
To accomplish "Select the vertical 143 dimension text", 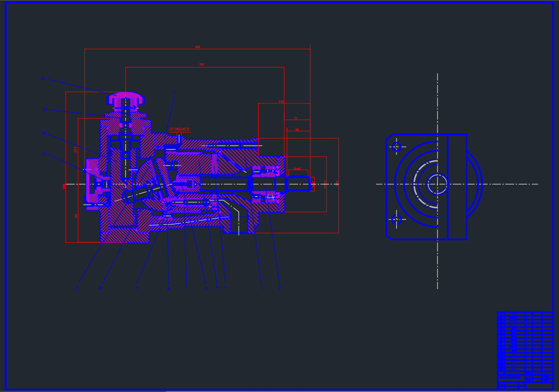I will click(x=76, y=150).
